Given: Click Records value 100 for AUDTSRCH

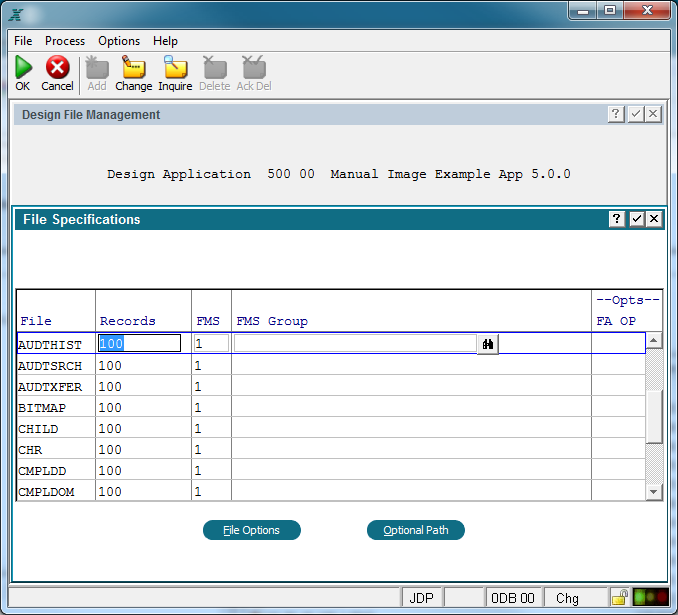Looking at the screenshot, I should [110, 365].
